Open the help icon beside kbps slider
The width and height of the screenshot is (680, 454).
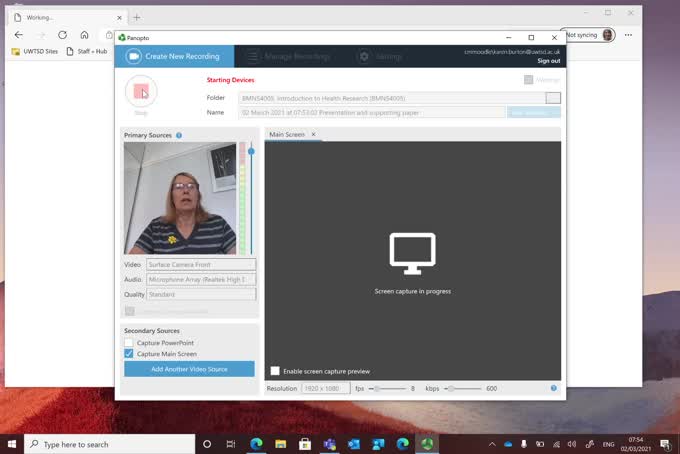pos(553,388)
